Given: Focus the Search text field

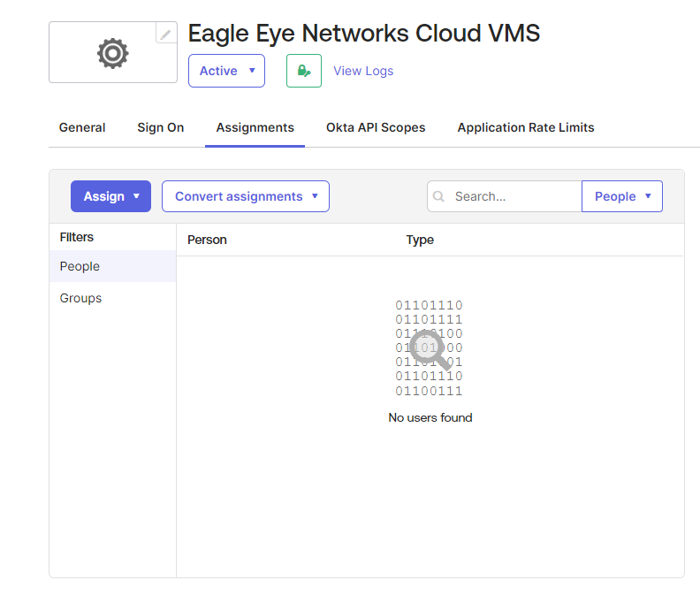Looking at the screenshot, I should coord(513,196).
